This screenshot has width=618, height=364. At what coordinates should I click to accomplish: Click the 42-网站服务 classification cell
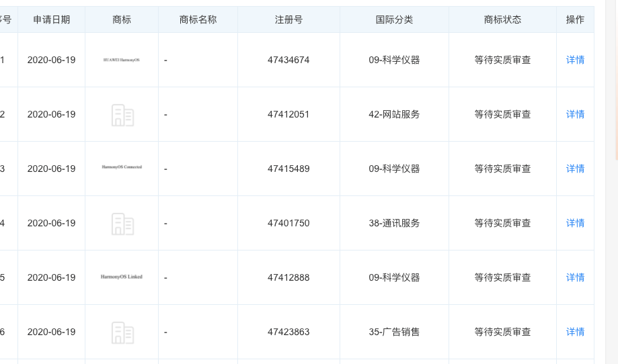tap(394, 115)
